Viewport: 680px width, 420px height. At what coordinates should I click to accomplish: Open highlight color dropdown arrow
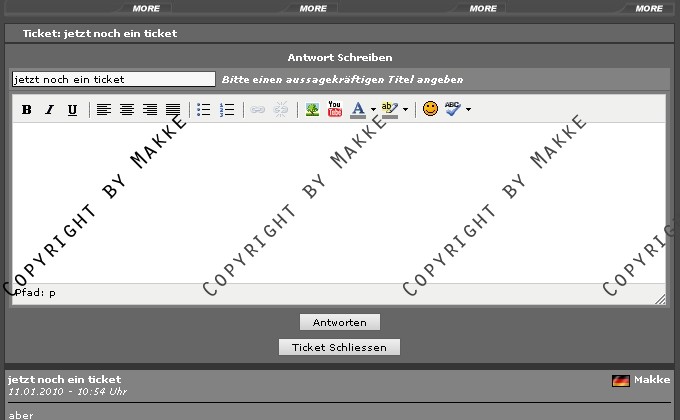[405, 110]
